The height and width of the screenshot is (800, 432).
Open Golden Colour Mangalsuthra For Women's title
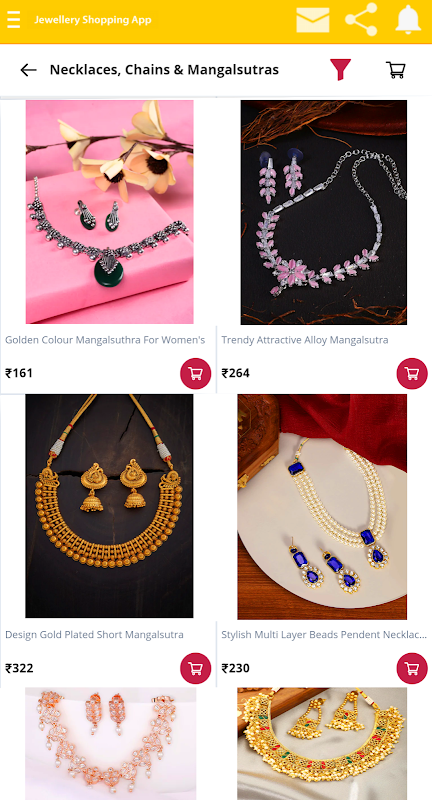click(x=105, y=340)
